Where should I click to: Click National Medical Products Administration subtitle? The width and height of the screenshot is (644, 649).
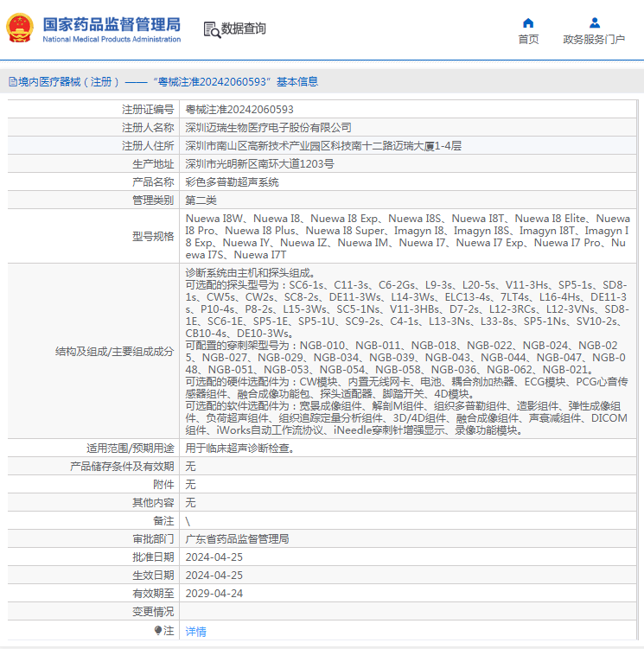[112, 40]
